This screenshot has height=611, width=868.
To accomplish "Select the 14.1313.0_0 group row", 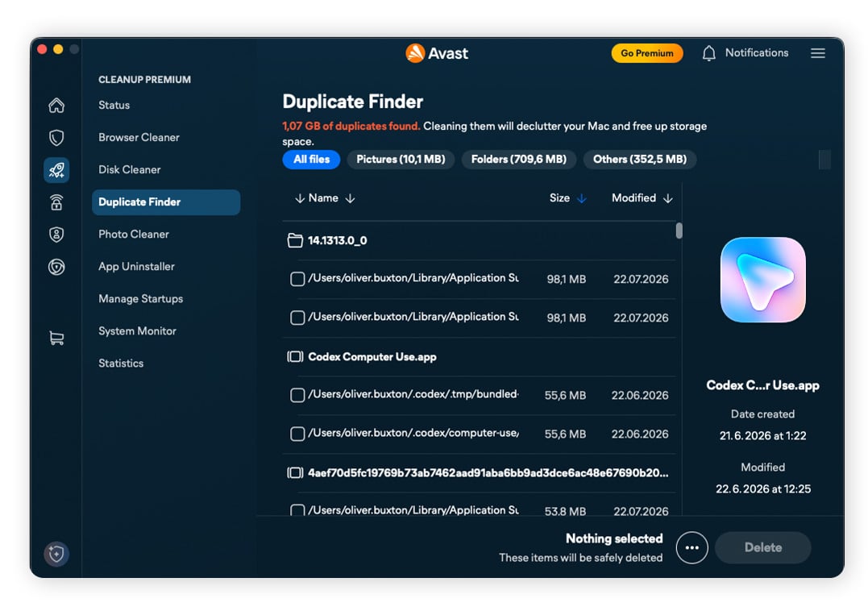I will pyautogui.click(x=480, y=240).
